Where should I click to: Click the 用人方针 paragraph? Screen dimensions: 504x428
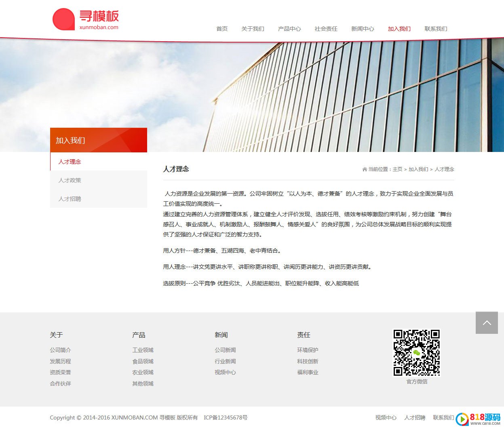pyautogui.click(x=222, y=251)
